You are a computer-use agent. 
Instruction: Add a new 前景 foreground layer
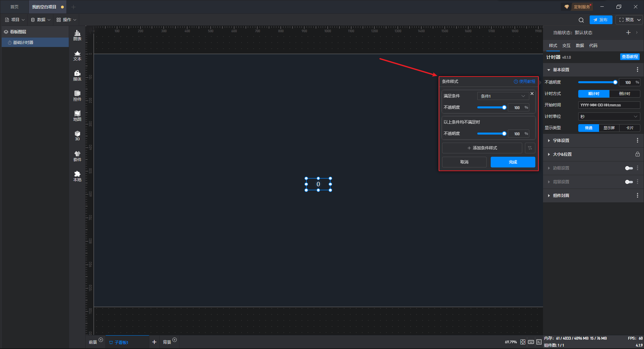(101, 340)
